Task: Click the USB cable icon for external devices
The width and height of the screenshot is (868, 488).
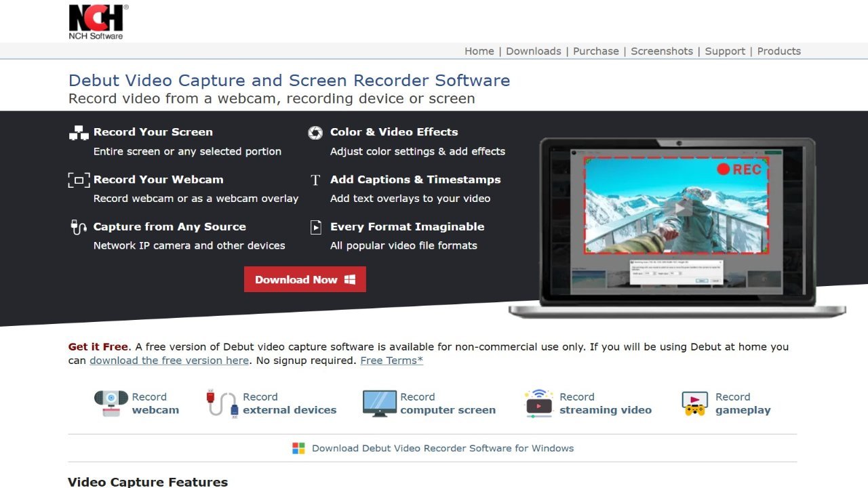Action: coord(222,403)
